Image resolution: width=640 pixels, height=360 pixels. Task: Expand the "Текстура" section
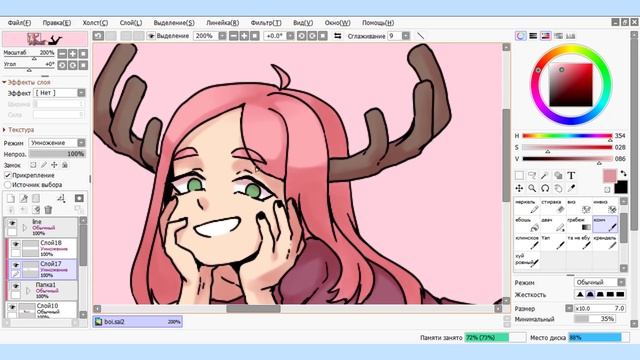click(x=4, y=130)
